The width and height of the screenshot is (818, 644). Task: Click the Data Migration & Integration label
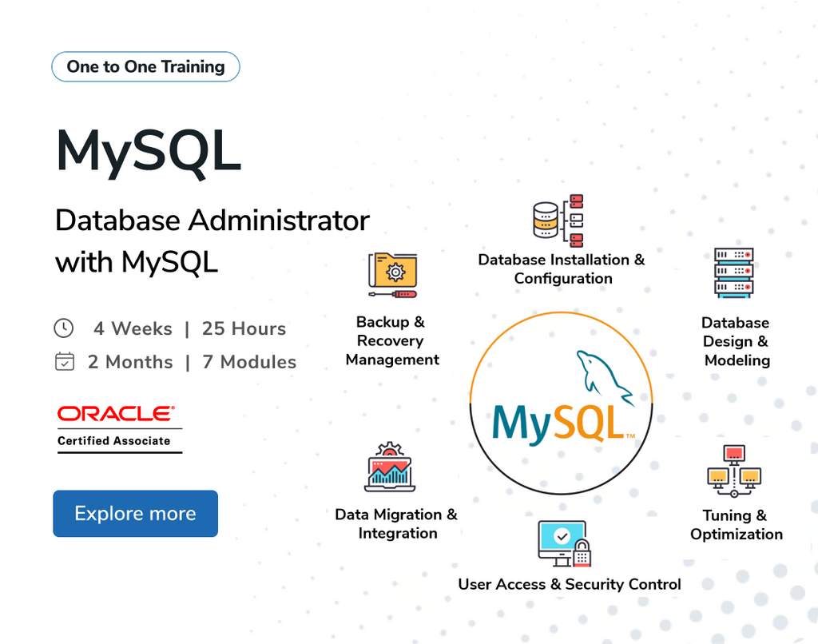(x=396, y=524)
